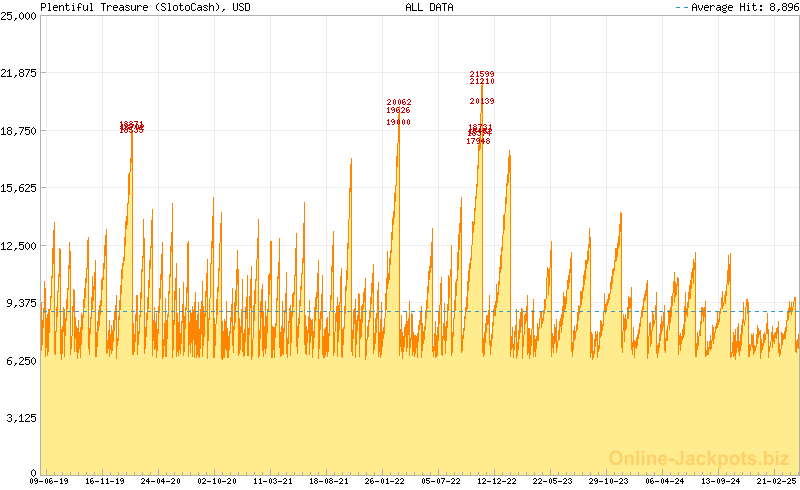This screenshot has width=800, height=490.
Task: Click the 29-10-23 date on x-axis
Action: (x=609, y=481)
